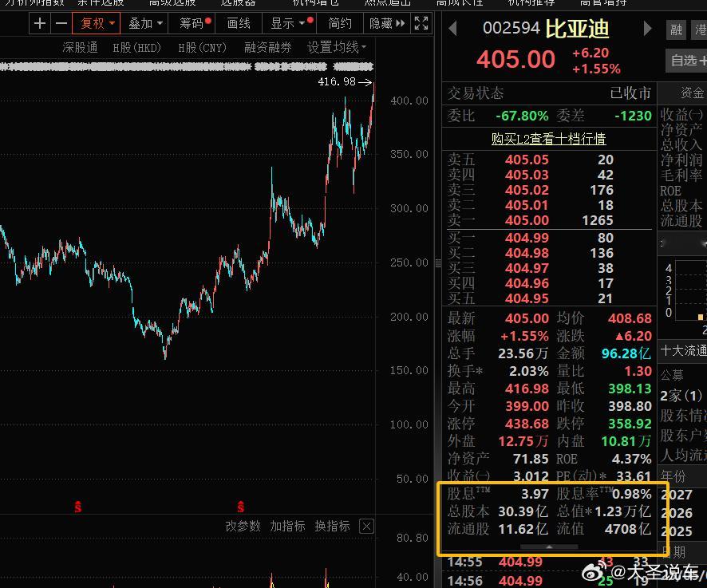This screenshot has height=588, width=707.
Task: Collapse quote panel using small up arrow
Action: (549, 547)
